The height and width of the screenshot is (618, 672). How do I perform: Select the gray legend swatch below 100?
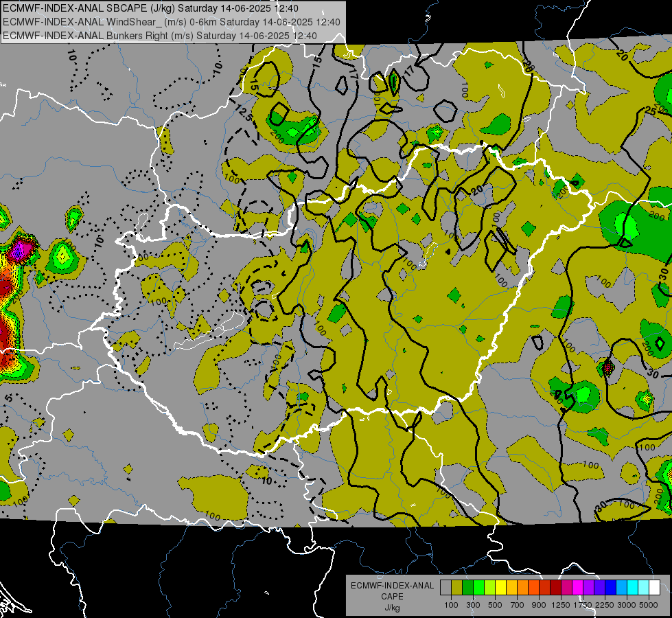click(x=445, y=587)
